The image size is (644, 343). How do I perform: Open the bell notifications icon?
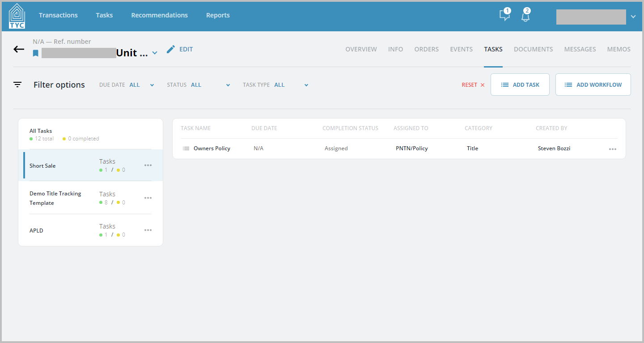click(525, 15)
